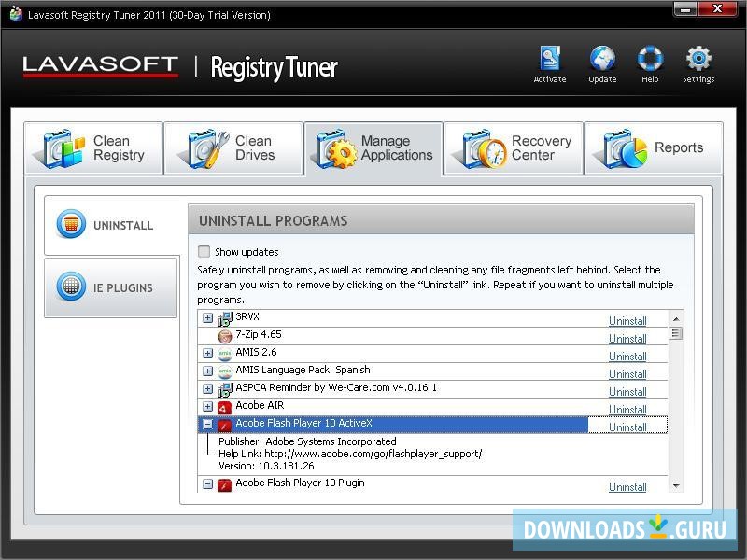Expand the ASPCA Reminder entry
This screenshot has height=560, width=747.
tap(207, 387)
